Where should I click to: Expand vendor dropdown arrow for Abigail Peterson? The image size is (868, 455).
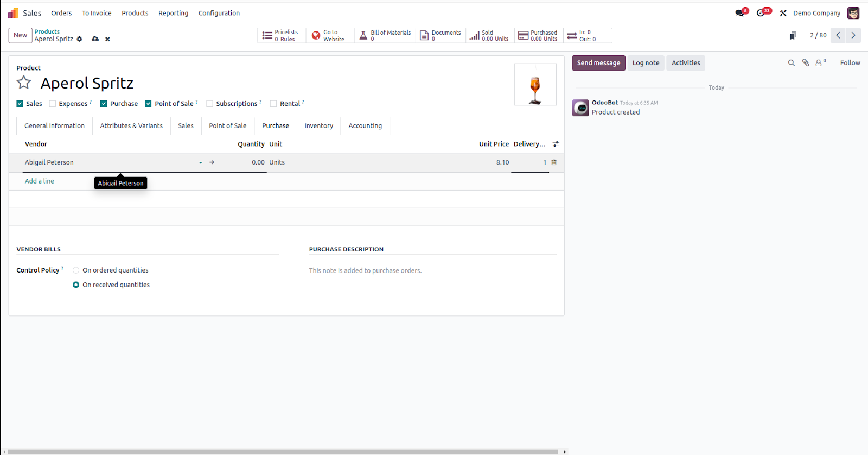click(201, 162)
